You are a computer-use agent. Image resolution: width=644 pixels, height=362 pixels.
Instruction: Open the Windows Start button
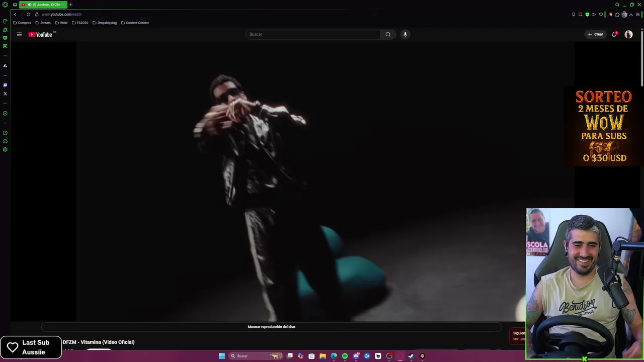222,356
